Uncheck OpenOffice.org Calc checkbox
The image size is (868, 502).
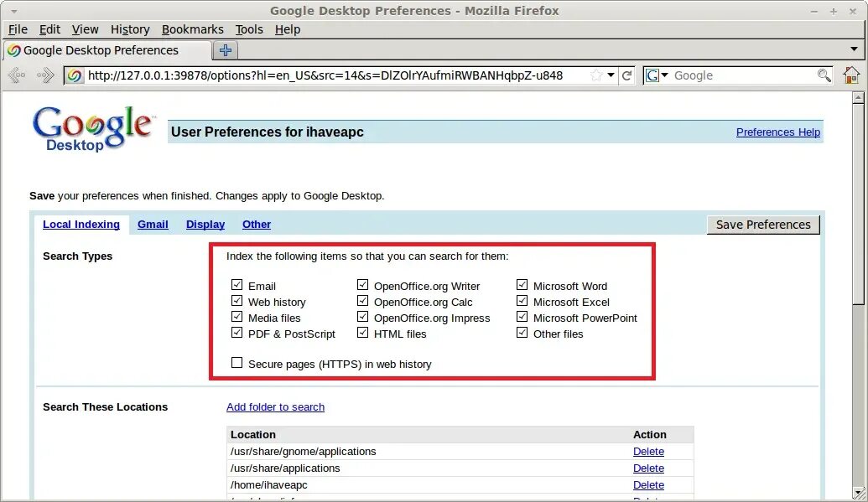pyautogui.click(x=362, y=301)
